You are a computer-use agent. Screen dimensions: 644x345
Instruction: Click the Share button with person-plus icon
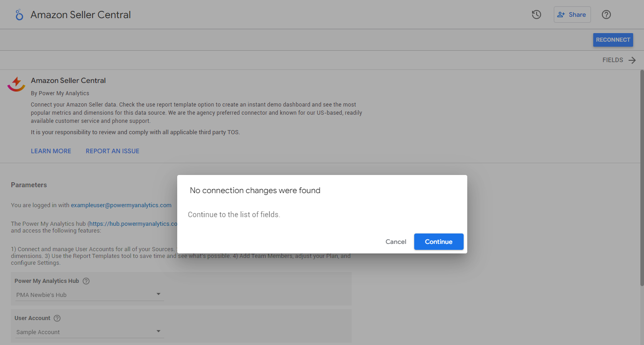[x=572, y=15]
